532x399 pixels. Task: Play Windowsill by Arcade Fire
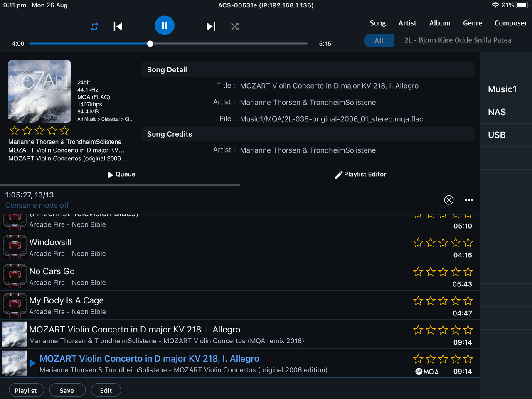pyautogui.click(x=240, y=247)
